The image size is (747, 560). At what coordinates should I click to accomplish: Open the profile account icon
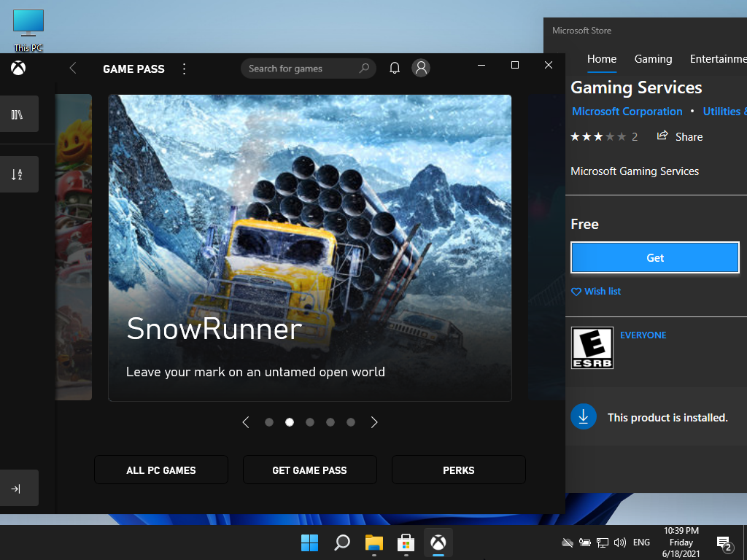pos(421,68)
